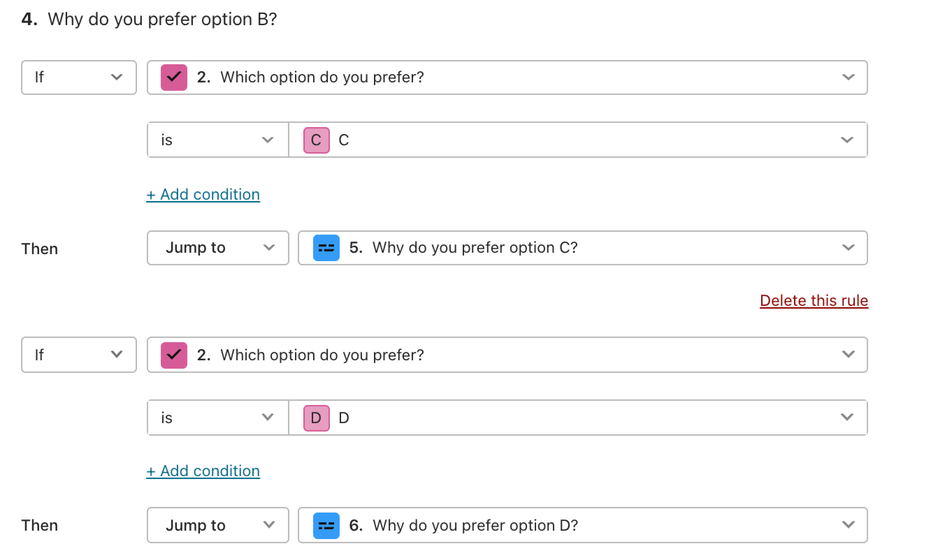The width and height of the screenshot is (931, 560).
Task: Expand the is operator dropdown in the first condition
Action: (217, 140)
